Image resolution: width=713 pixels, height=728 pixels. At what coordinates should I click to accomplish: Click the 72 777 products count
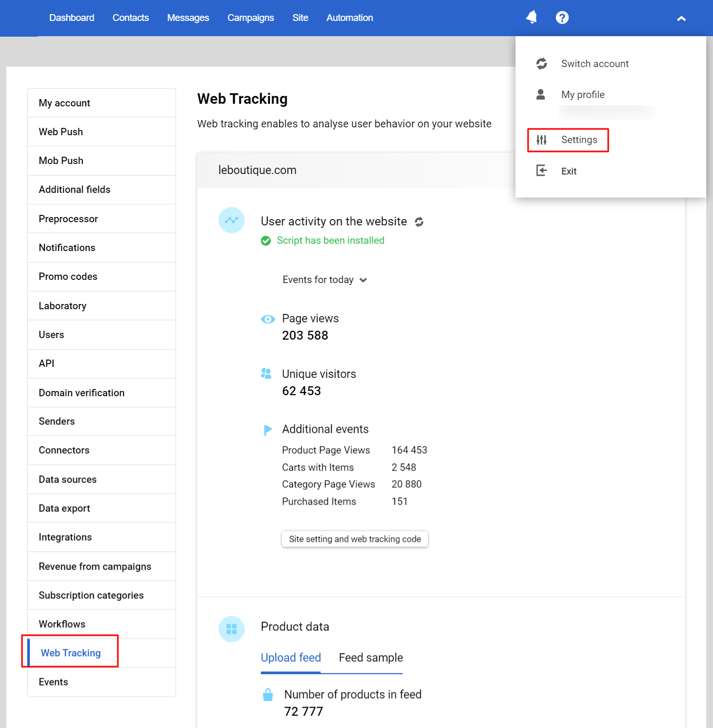pyautogui.click(x=303, y=712)
